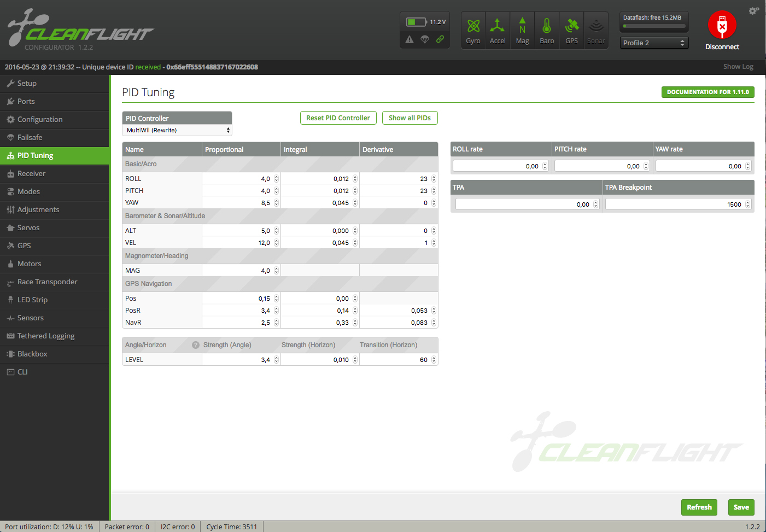Click the warning triangle status icon

click(x=410, y=39)
